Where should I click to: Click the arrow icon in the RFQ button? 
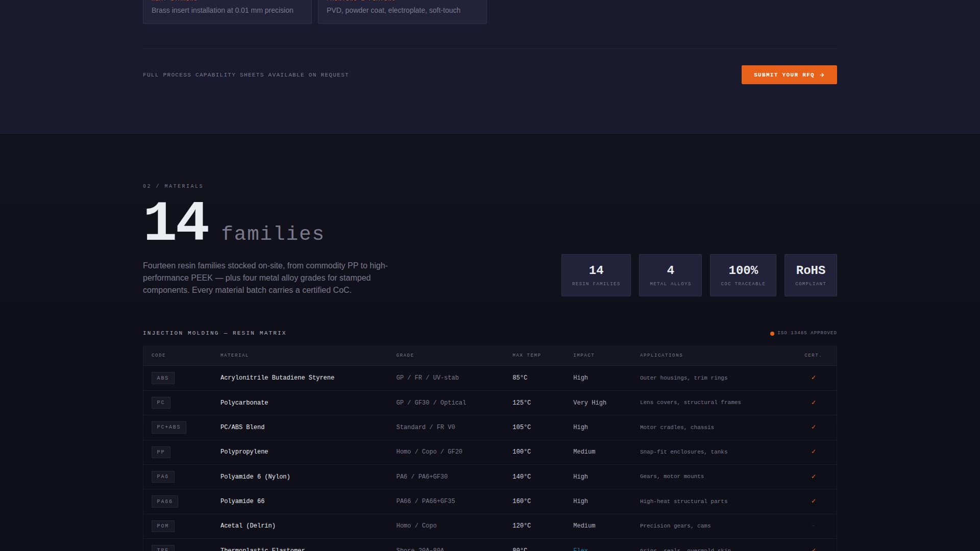click(x=821, y=74)
